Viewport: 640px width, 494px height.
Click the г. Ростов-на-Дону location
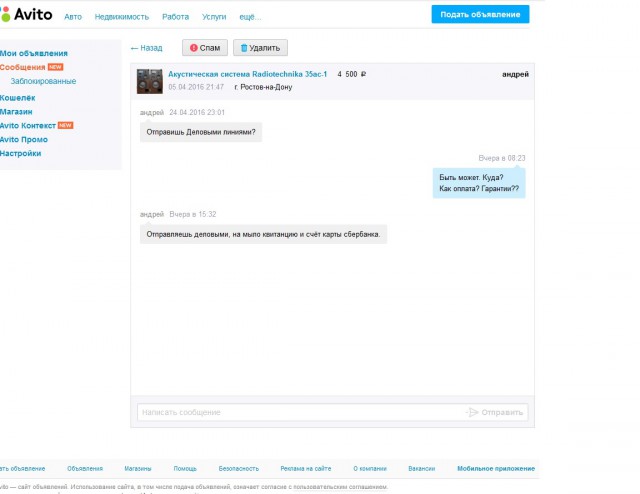[263, 87]
